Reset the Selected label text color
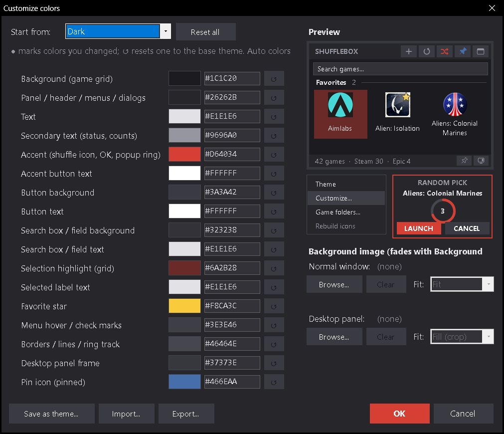The image size is (504, 434). click(x=274, y=287)
